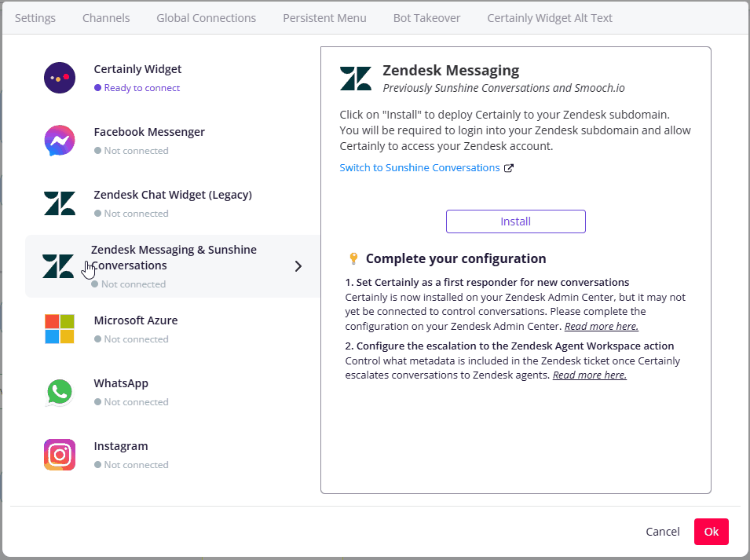Click the WhatsApp channel icon

(60, 392)
